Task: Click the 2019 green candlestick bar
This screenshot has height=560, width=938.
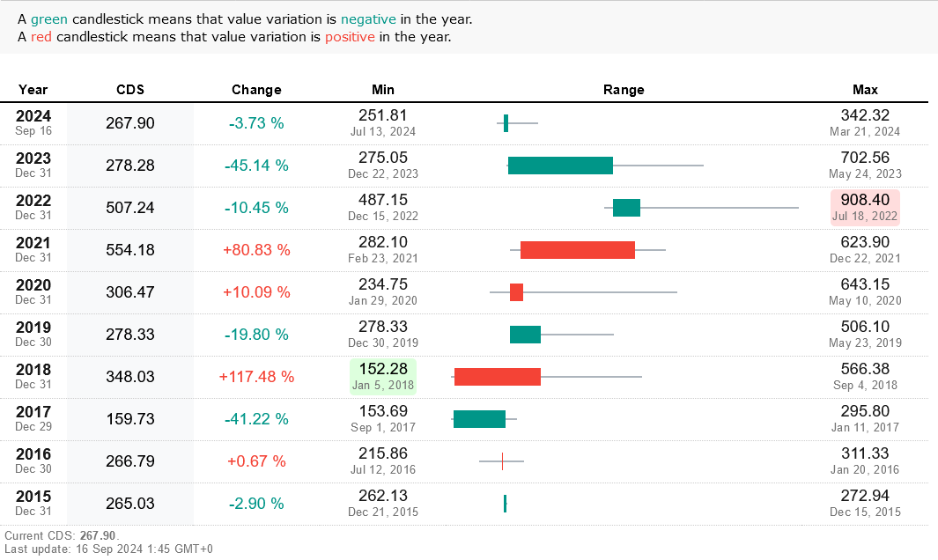Action: click(x=525, y=335)
